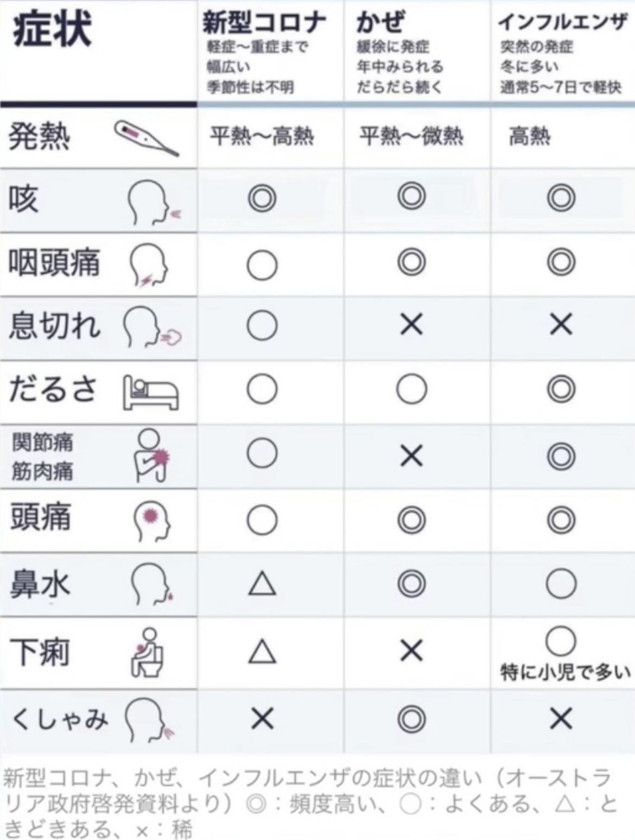Click the caption text below the table
This screenshot has height=840, width=635.
point(309,804)
